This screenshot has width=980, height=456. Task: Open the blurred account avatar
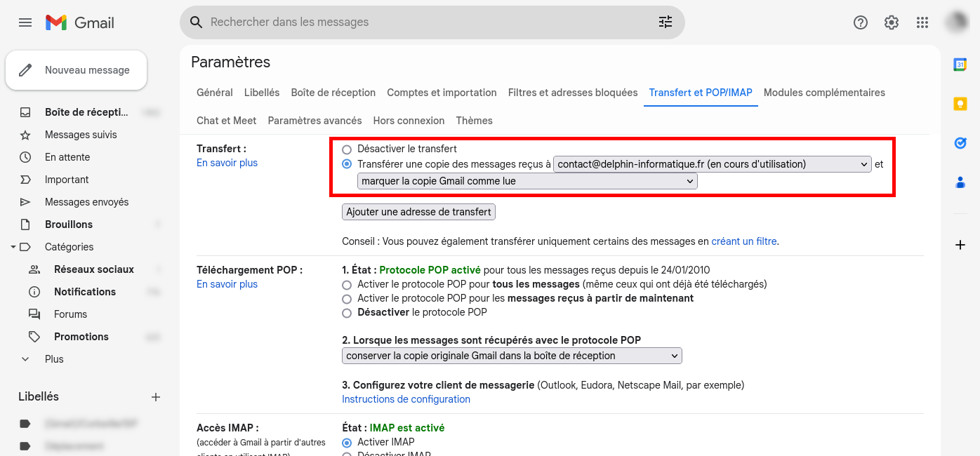[x=958, y=22]
